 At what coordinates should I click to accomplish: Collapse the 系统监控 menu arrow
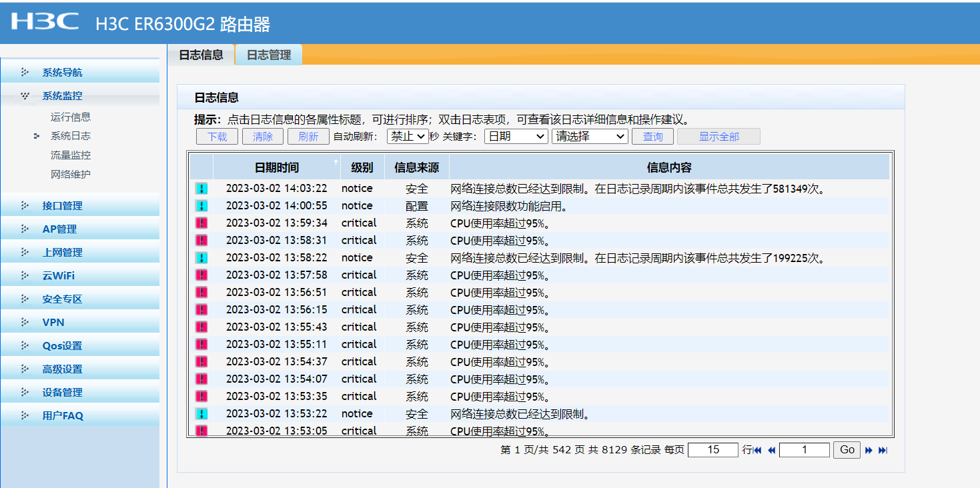pyautogui.click(x=25, y=95)
